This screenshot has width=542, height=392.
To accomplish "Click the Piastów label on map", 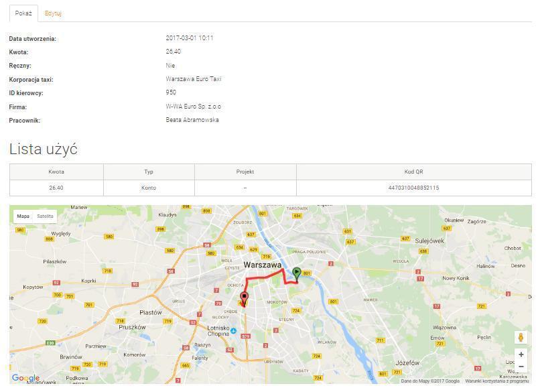I will (x=150, y=312).
